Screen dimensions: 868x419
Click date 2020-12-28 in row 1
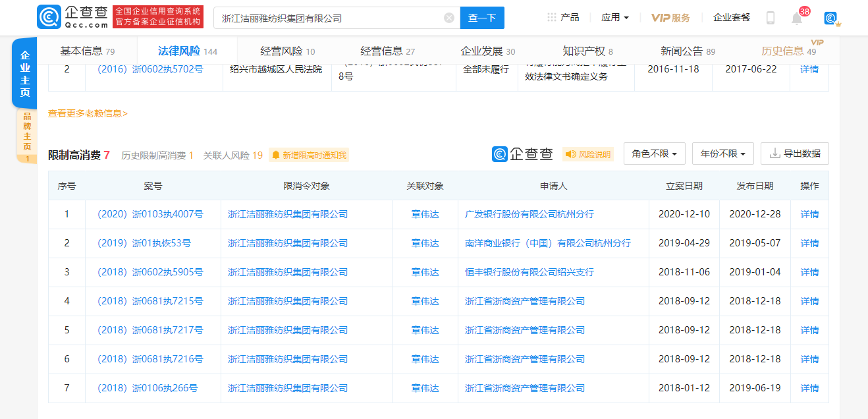(x=755, y=214)
